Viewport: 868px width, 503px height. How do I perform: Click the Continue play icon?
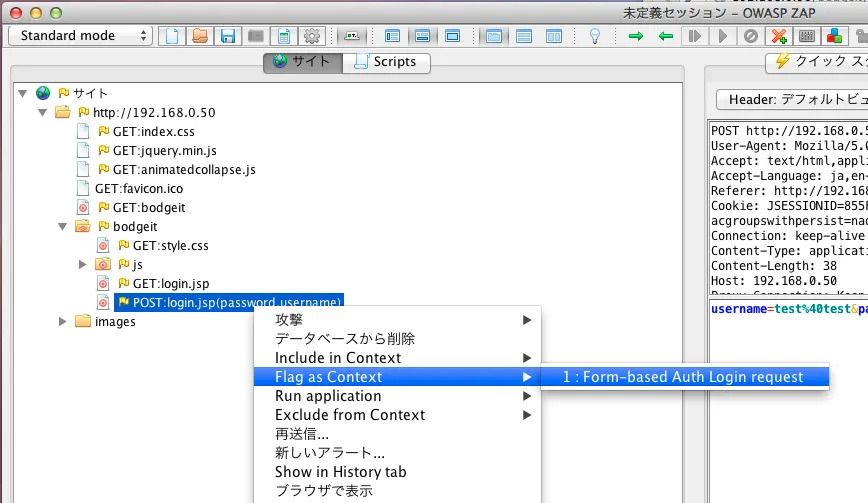tap(722, 36)
